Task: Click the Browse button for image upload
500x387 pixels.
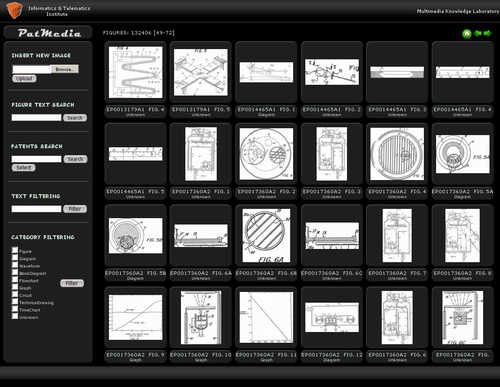Action: [x=65, y=69]
